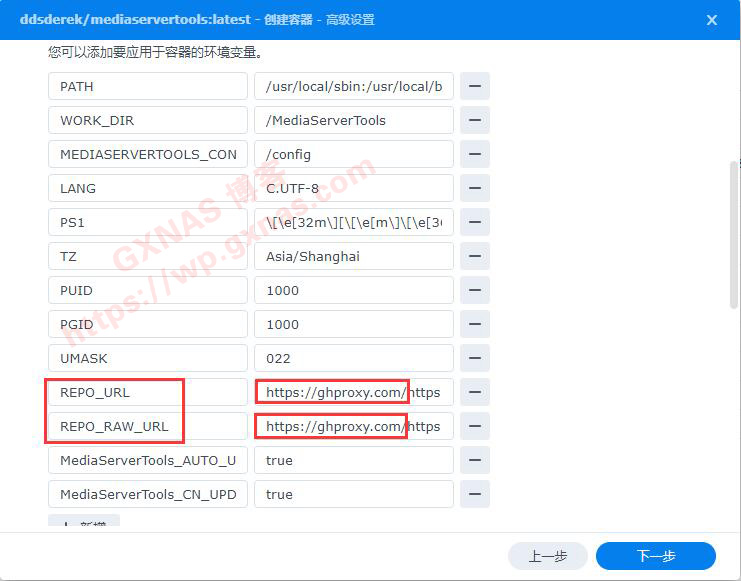
Task: Remove the PUID variable row
Action: 474,290
